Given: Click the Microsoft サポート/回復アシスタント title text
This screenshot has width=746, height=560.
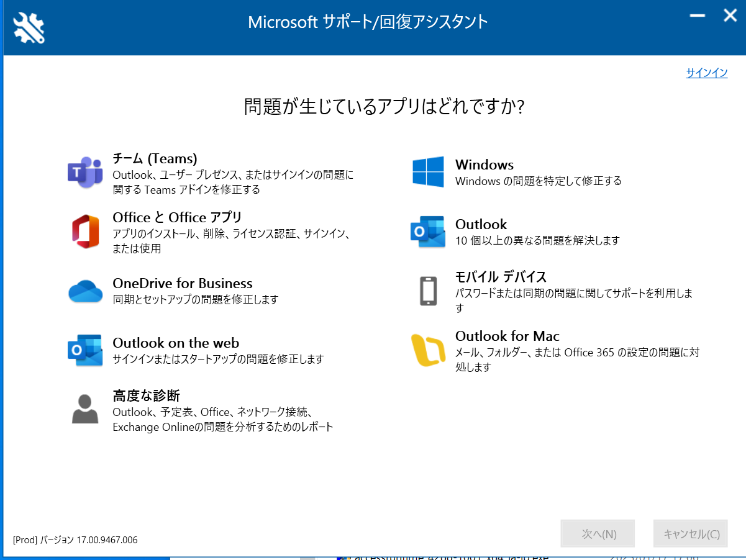Looking at the screenshot, I should coord(368,22).
